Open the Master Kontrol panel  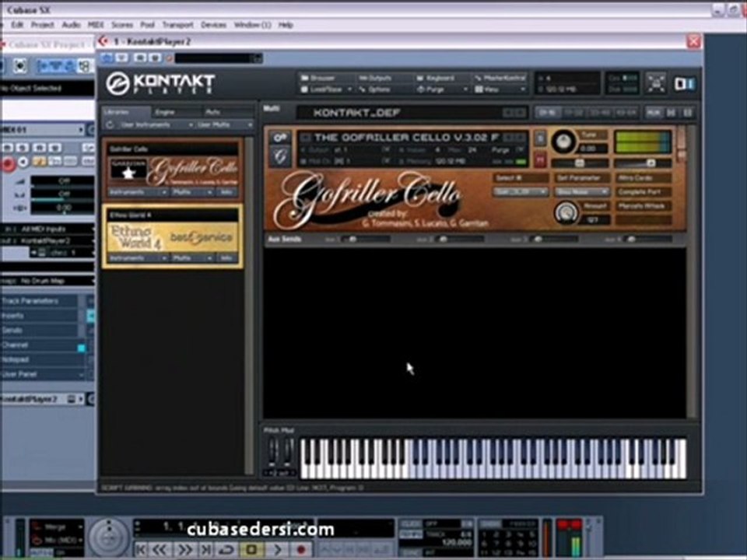[x=500, y=78]
